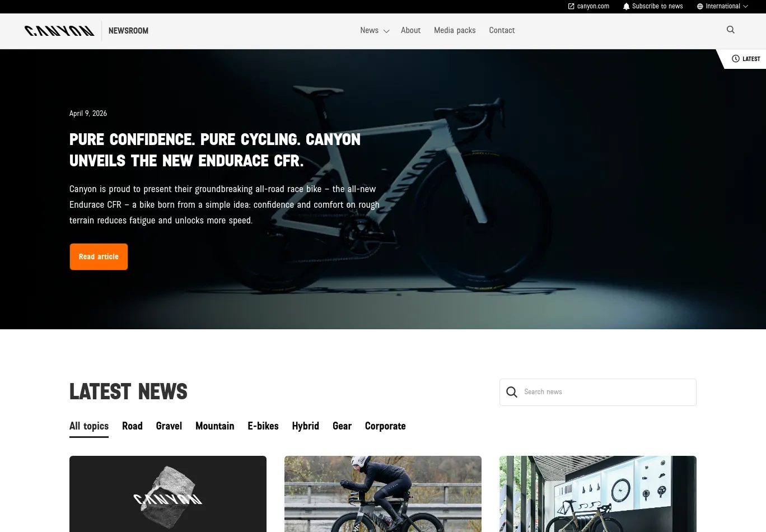Viewport: 766px width, 532px height.
Task: Focus the Search news input field
Action: tap(598, 392)
